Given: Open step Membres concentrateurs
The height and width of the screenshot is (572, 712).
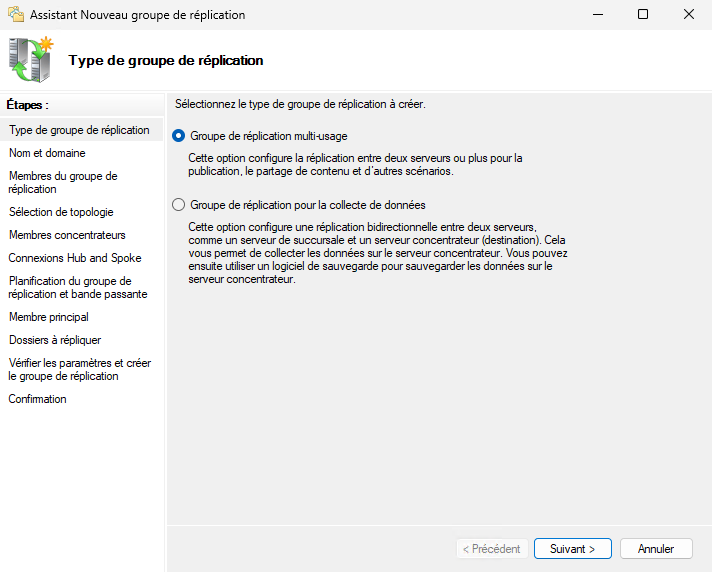Looking at the screenshot, I should [x=67, y=235].
